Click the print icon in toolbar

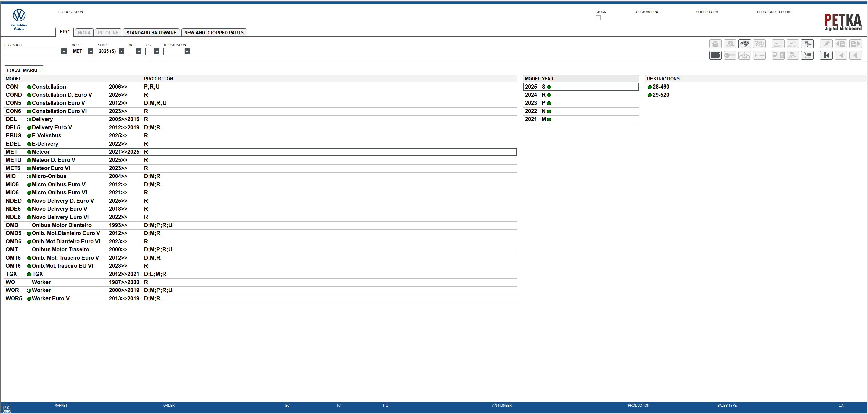pyautogui.click(x=715, y=44)
